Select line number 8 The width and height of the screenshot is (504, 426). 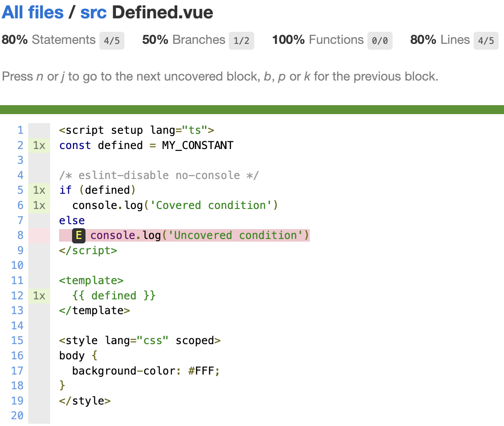point(20,235)
